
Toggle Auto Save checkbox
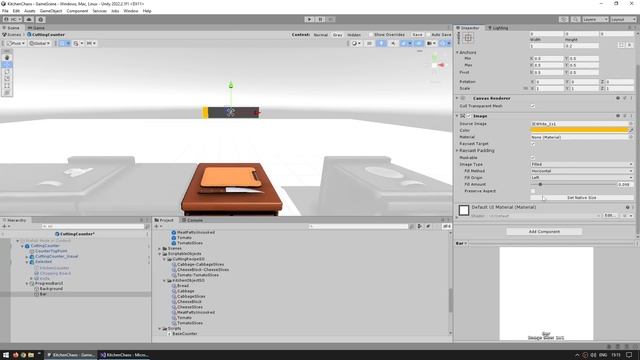[x=428, y=35]
